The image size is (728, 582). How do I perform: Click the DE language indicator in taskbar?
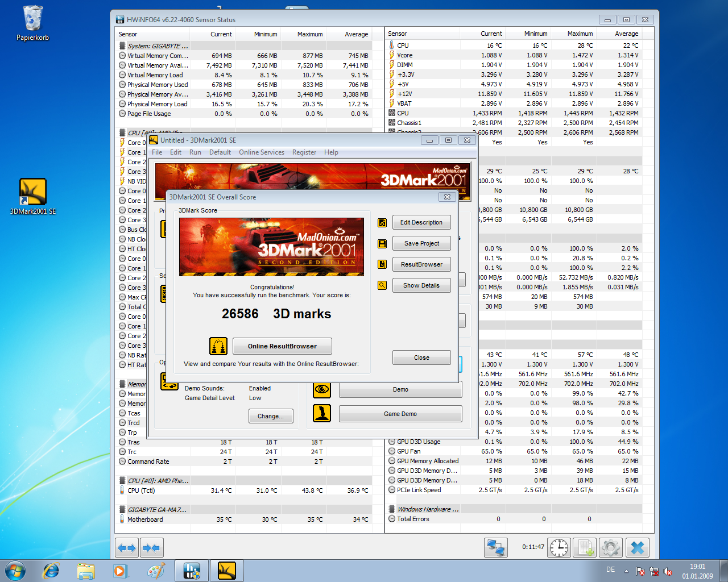[x=610, y=569]
